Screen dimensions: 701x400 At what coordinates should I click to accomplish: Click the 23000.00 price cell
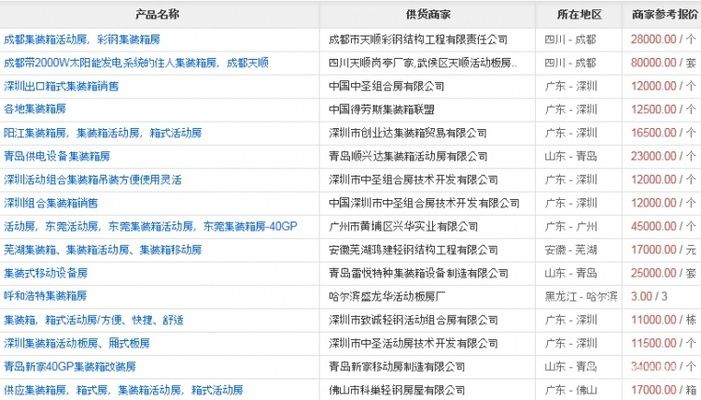coord(663,156)
